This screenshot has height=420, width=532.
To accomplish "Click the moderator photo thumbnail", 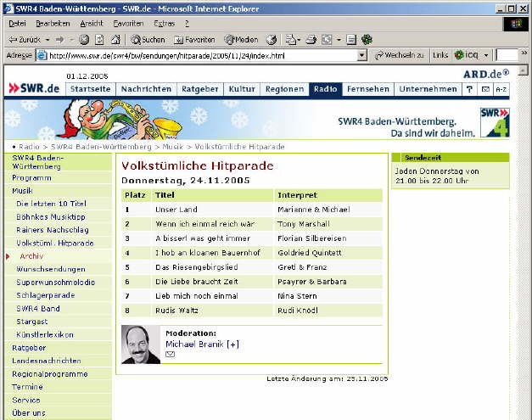I will [x=141, y=344].
